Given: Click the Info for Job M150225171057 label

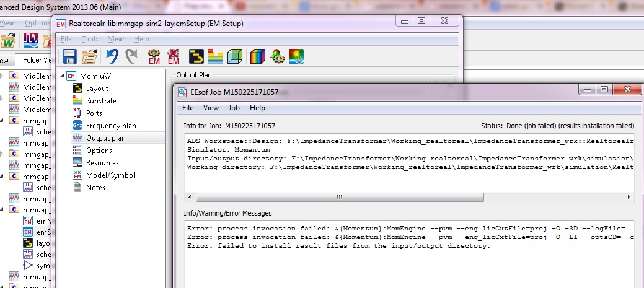Looking at the screenshot, I should tap(229, 126).
